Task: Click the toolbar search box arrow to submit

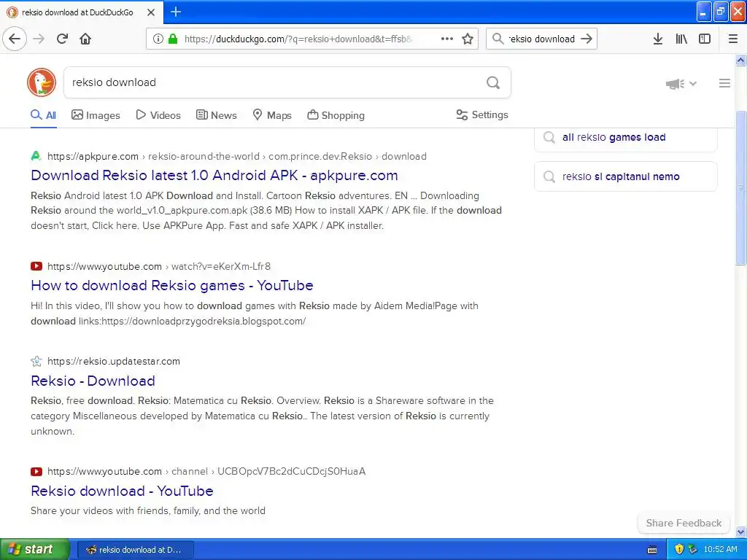Action: click(x=587, y=39)
